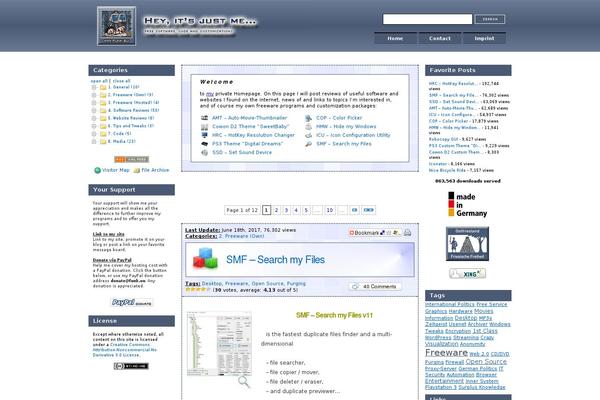
Task: Click open all in Categories
Action: coord(99,81)
